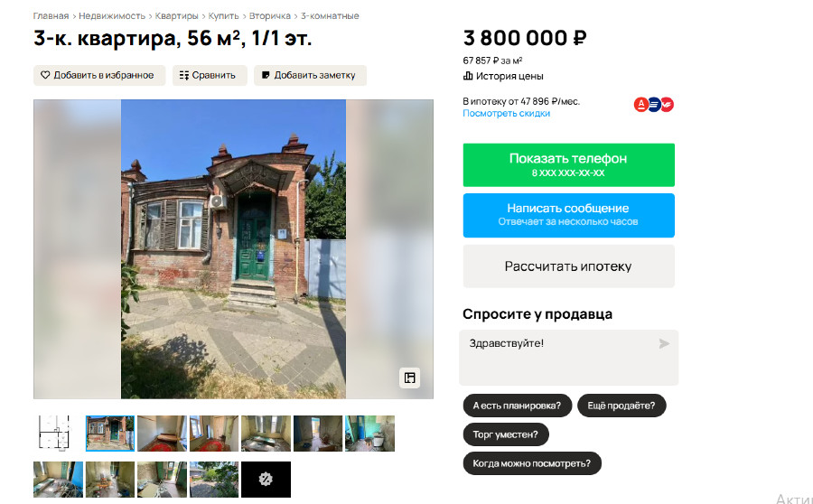The width and height of the screenshot is (813, 504).
Task: Focus the Здравствуйте! message input field
Action: coord(569,358)
